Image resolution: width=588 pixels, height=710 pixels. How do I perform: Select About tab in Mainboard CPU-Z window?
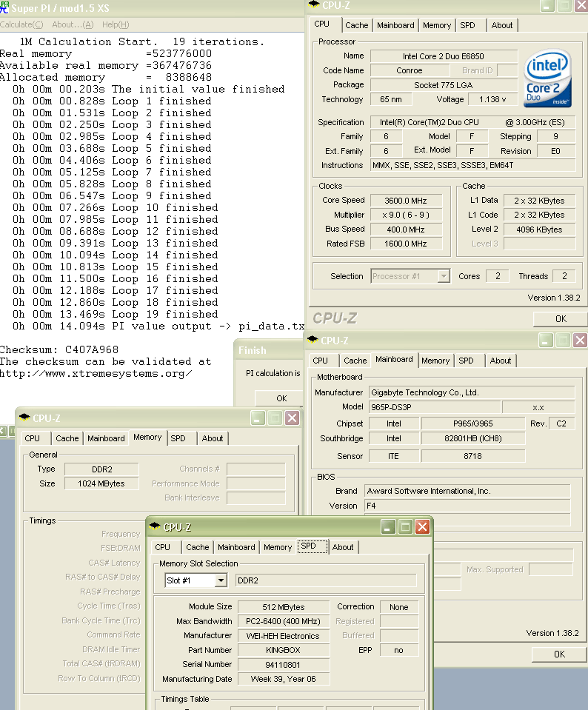coord(501,361)
